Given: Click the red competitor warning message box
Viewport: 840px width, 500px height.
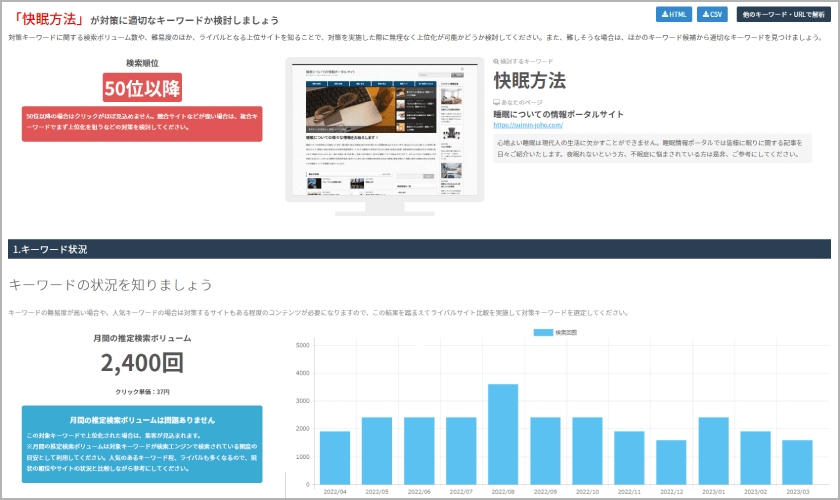Looking at the screenshot, I should click(x=142, y=123).
